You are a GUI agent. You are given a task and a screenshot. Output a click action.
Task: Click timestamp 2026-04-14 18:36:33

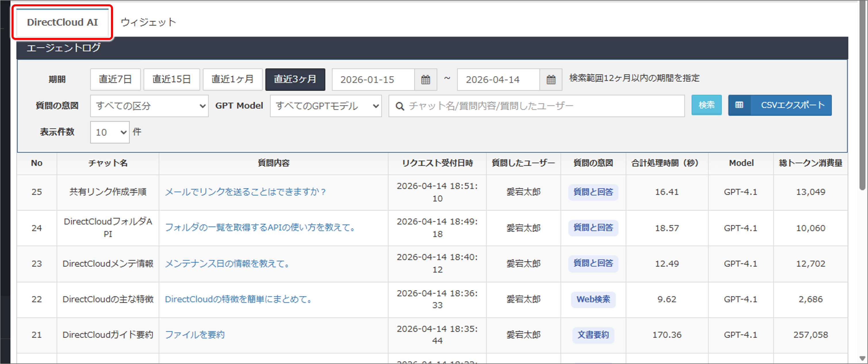tap(437, 299)
